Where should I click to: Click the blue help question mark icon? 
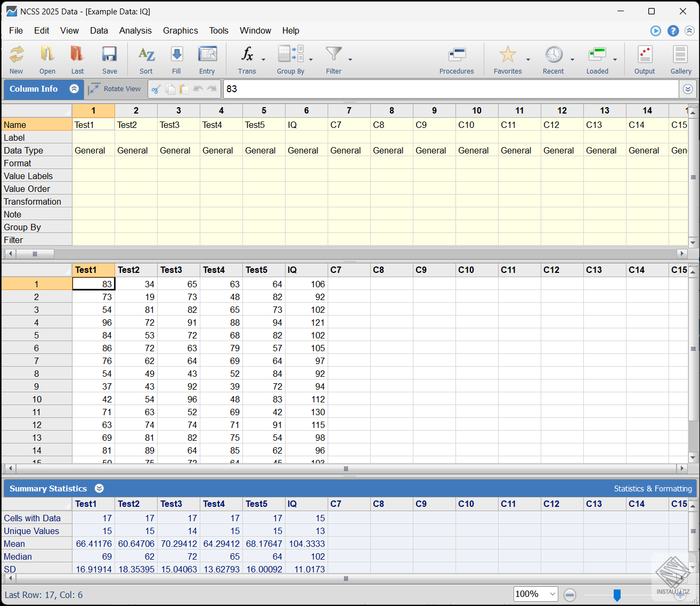pos(673,31)
